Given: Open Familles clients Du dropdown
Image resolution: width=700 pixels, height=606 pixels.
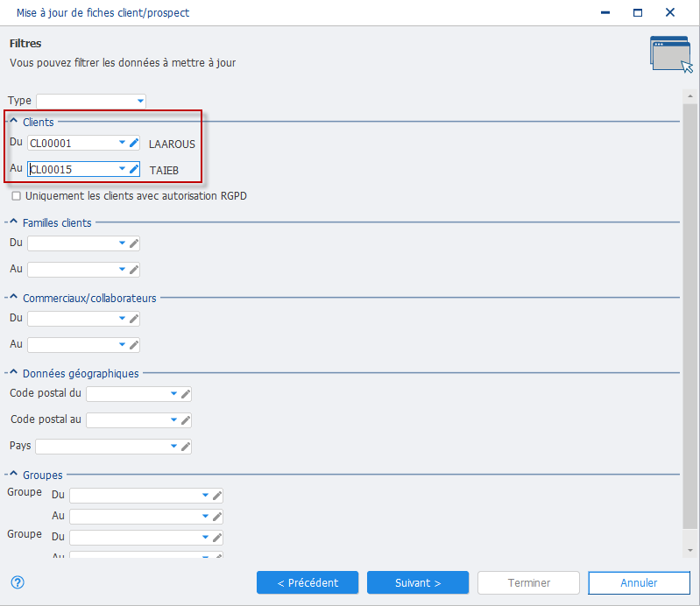Looking at the screenshot, I should (x=122, y=243).
